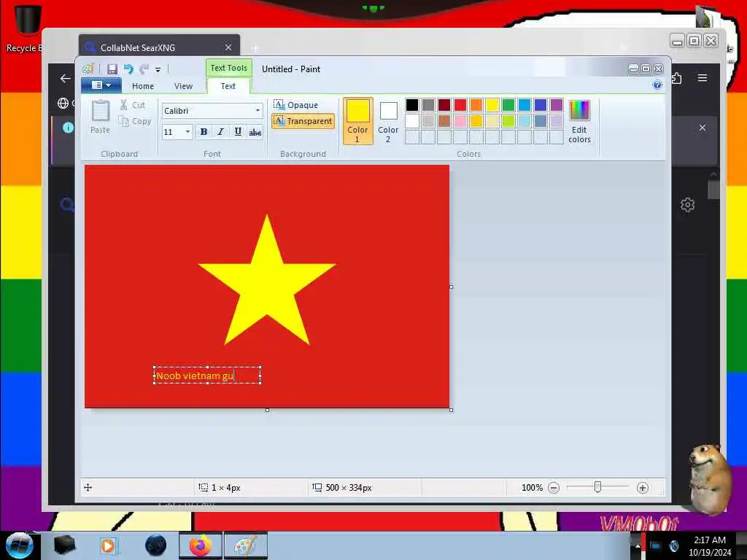Open media player icon in the taskbar
The height and width of the screenshot is (560, 747).
[108, 545]
